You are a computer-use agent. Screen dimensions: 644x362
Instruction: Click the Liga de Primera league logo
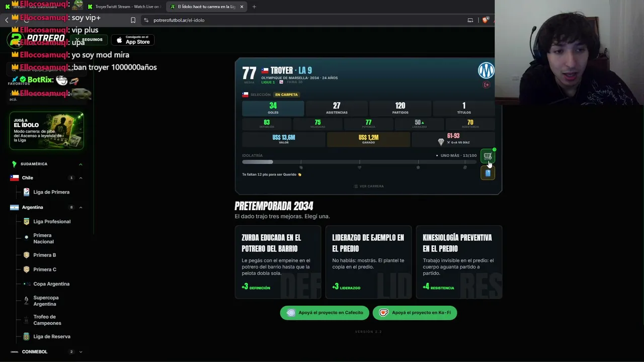[27, 192]
